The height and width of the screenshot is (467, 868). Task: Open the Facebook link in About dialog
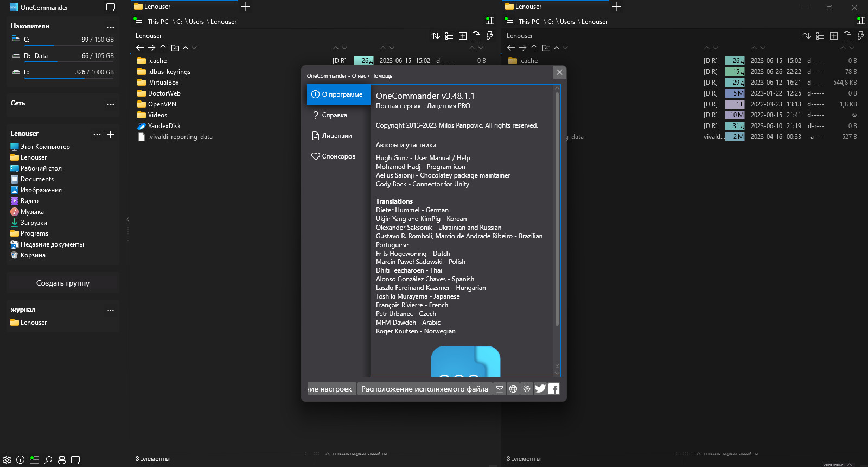(x=554, y=389)
